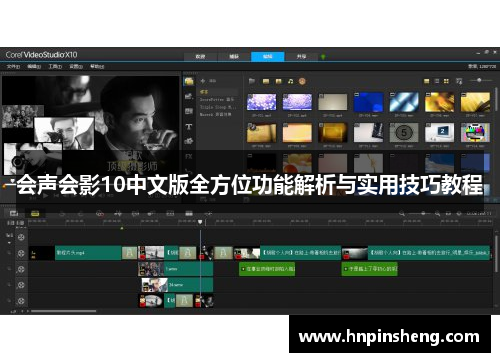Open the sort clips in library menu
This screenshot has width=500, height=362.
click(459, 81)
